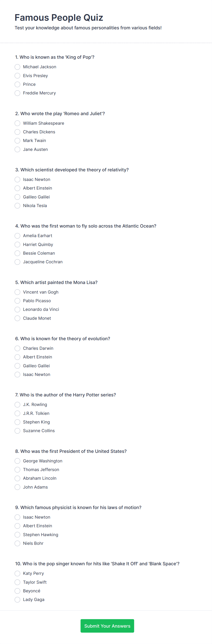Viewport: 212px width, 644px height.
Task: Select J.K. Rowling as Harry Potter author
Action: 17,405
